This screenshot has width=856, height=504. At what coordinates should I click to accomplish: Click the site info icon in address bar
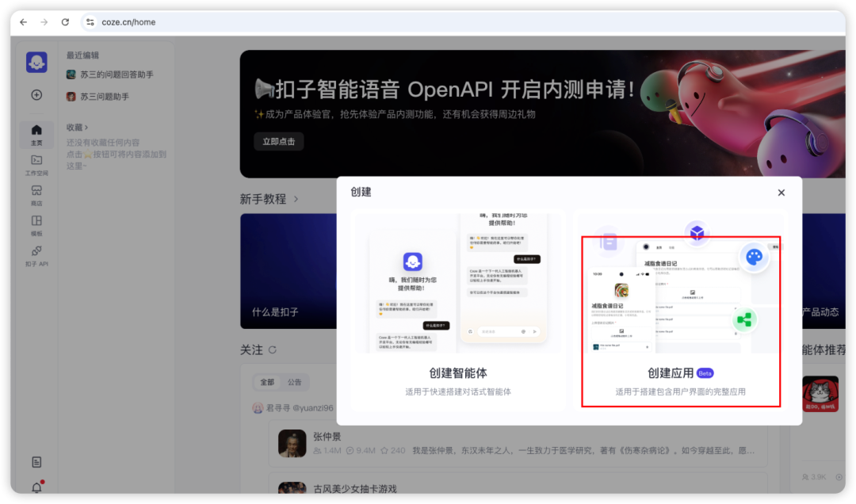(x=90, y=22)
